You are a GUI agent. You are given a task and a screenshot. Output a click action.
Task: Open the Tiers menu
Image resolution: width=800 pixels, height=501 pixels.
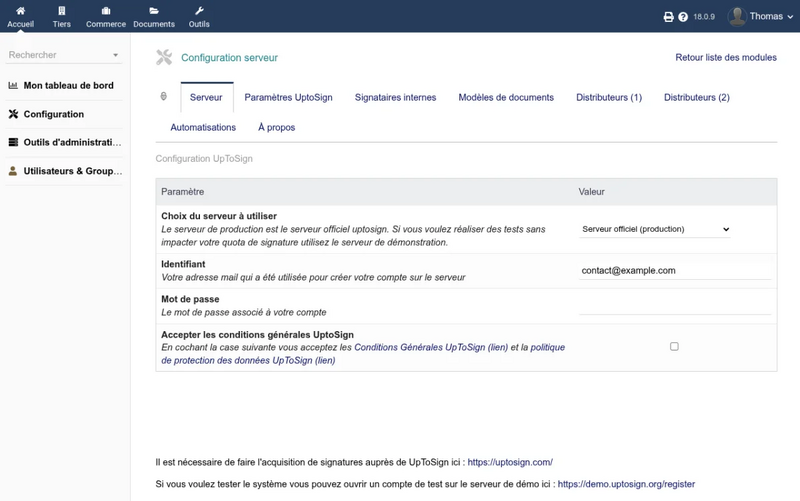pos(62,17)
